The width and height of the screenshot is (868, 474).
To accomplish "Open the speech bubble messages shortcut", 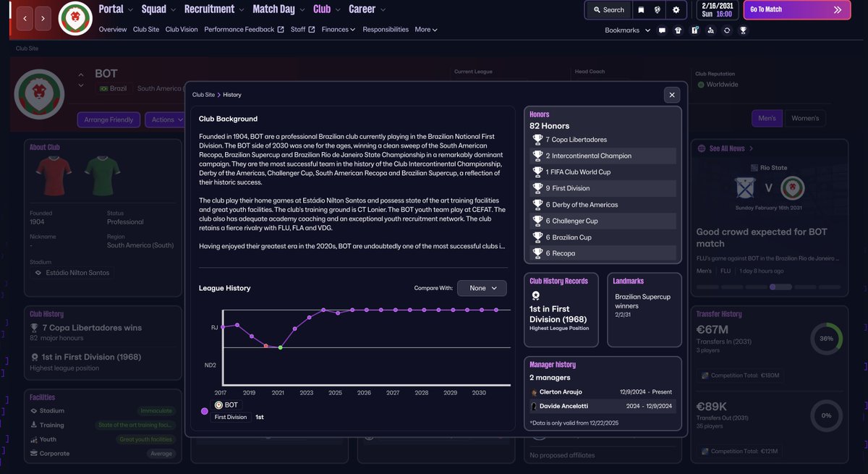I will [x=662, y=30].
